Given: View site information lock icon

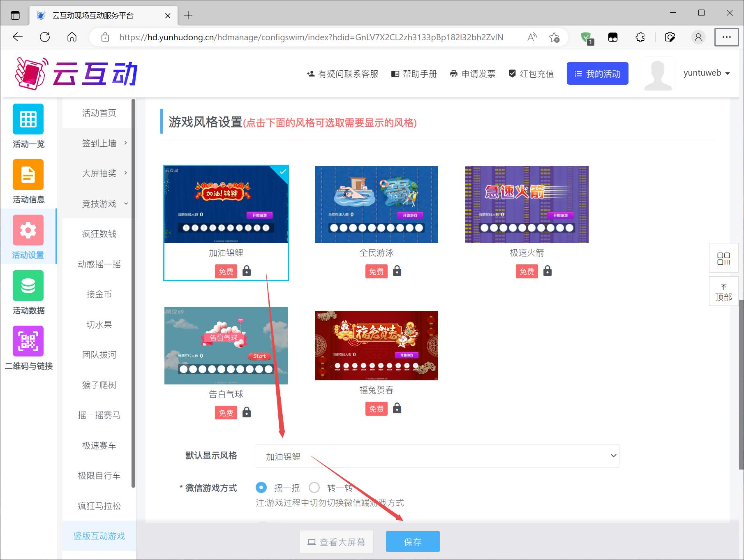Looking at the screenshot, I should tap(105, 37).
